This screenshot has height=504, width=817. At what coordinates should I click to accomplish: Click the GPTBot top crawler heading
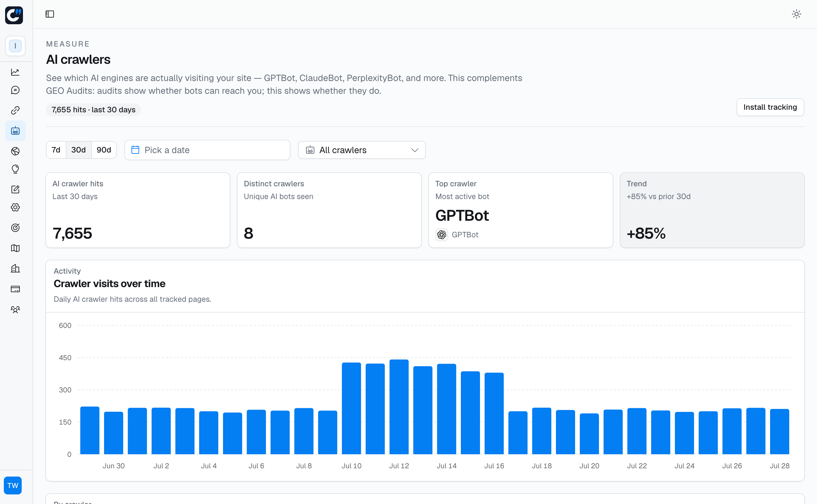tap(462, 215)
